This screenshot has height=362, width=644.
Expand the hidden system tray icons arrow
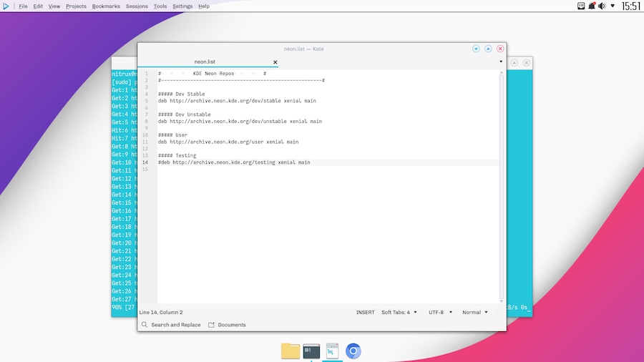613,6
